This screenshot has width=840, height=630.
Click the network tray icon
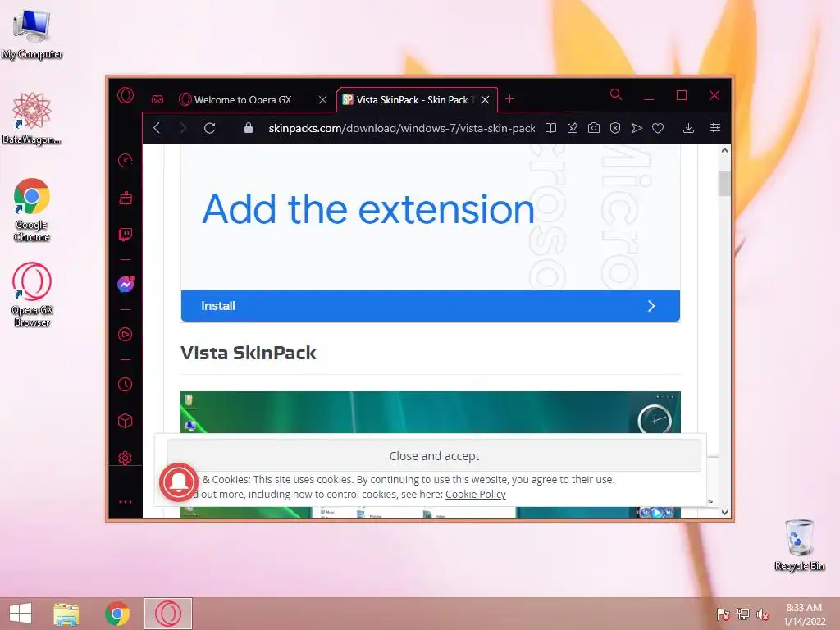point(743,614)
